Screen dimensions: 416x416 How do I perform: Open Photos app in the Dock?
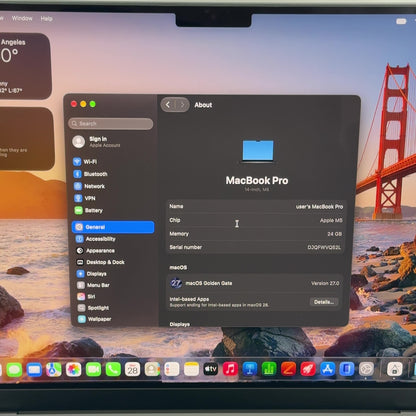click(74, 369)
